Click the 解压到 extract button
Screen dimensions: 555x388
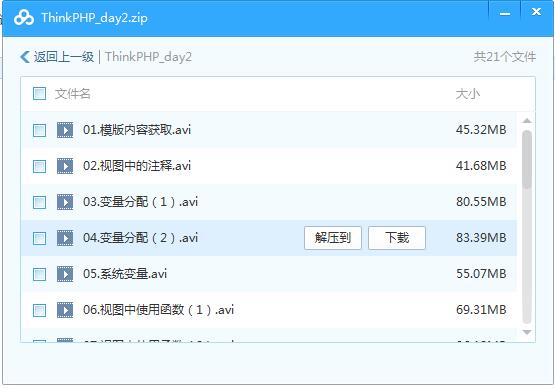pos(333,238)
